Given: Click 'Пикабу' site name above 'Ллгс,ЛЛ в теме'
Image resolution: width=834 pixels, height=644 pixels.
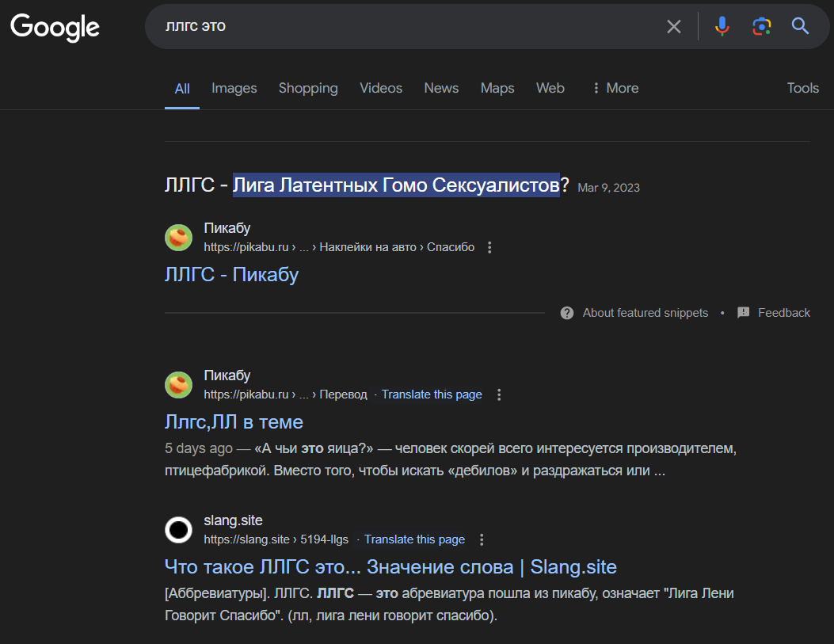Looking at the screenshot, I should [227, 375].
